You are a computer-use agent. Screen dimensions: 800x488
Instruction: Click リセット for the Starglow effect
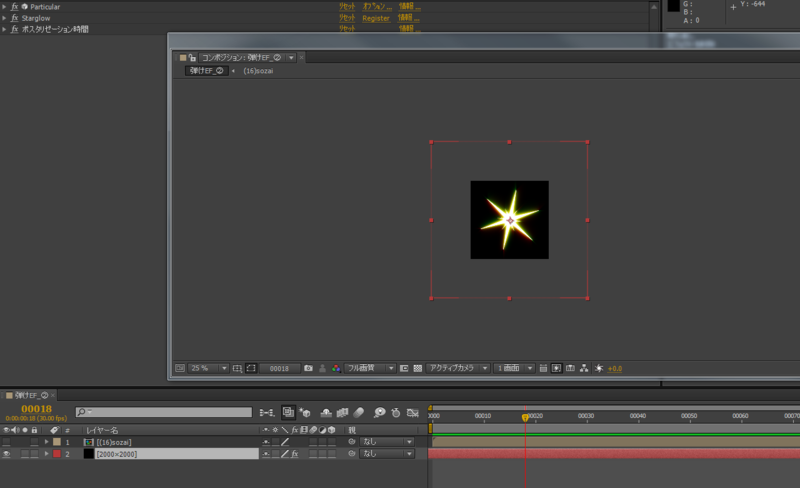coord(347,18)
